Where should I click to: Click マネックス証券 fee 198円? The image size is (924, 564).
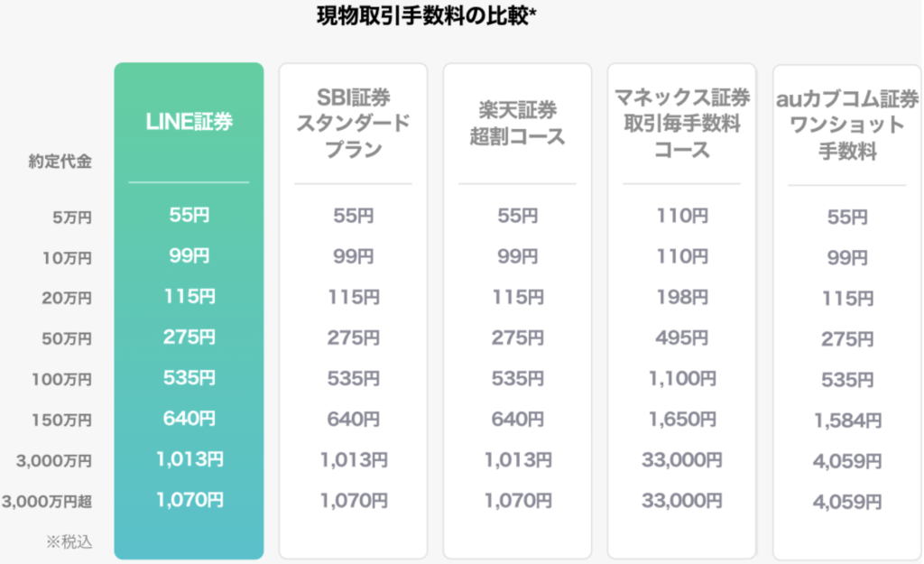(x=682, y=297)
